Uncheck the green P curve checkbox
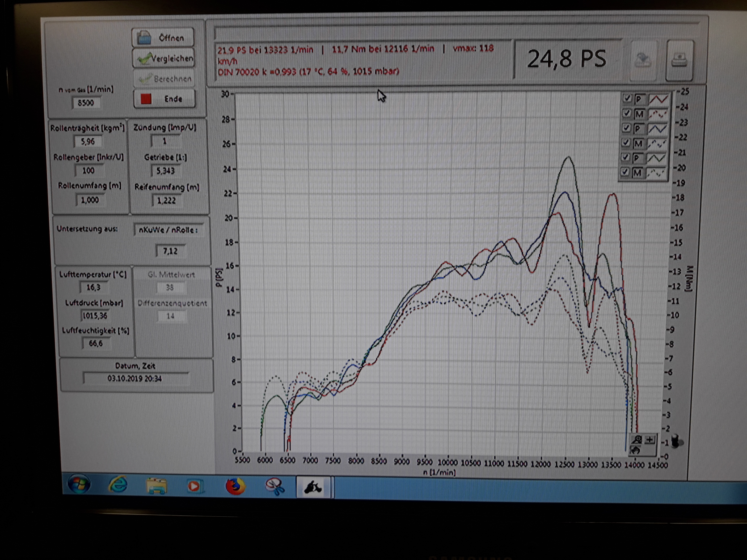The width and height of the screenshot is (747, 560). [x=625, y=157]
